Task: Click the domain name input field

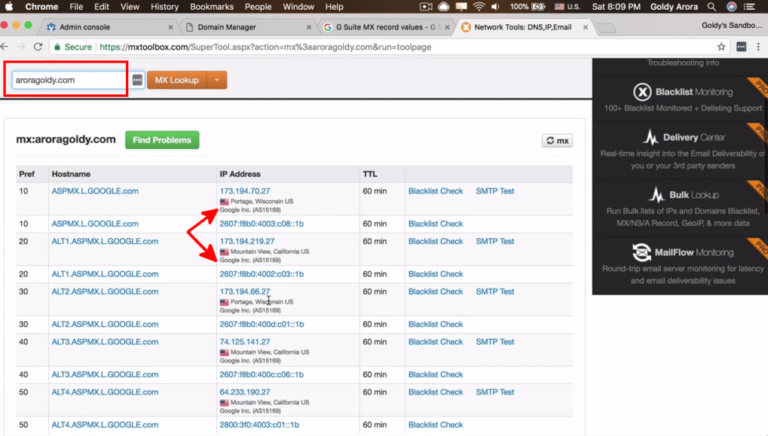Action: coord(69,80)
